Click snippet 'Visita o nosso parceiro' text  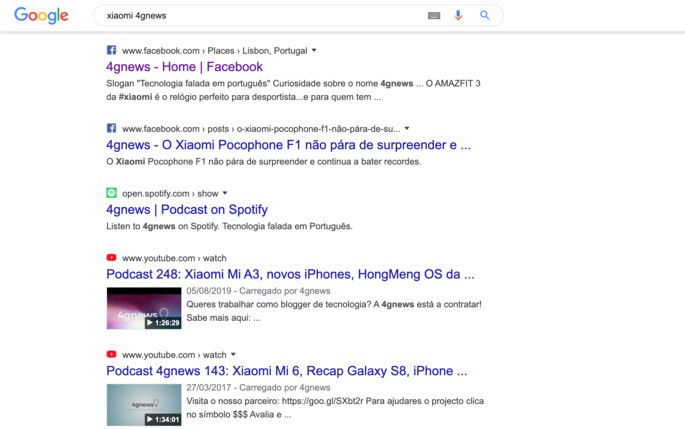click(x=335, y=408)
